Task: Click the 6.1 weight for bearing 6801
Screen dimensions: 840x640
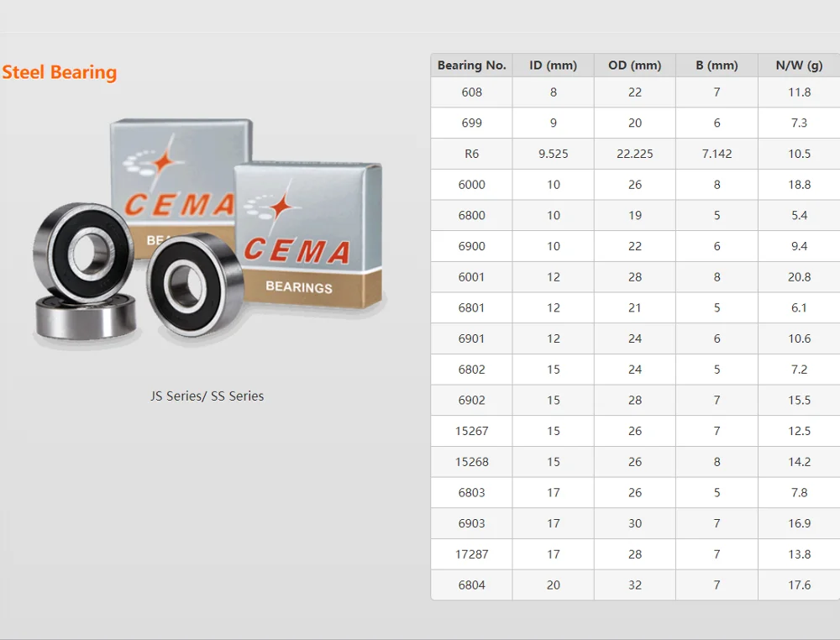Action: coord(799,308)
